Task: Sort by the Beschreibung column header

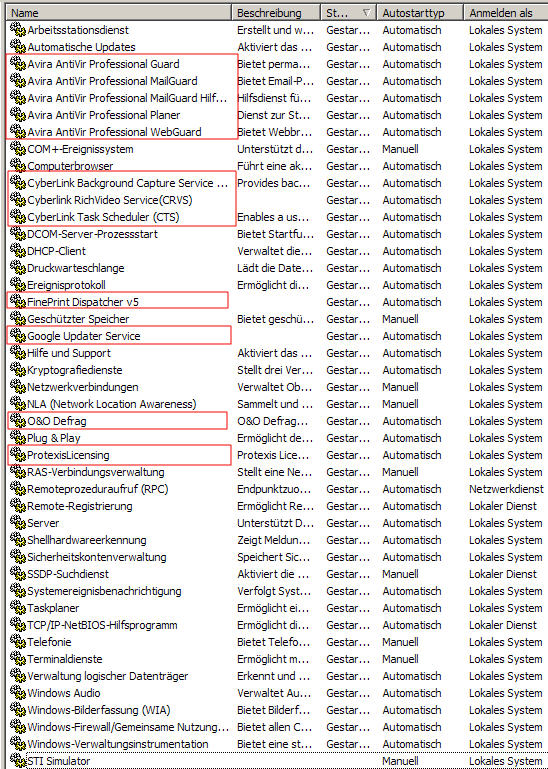Action: 276,13
